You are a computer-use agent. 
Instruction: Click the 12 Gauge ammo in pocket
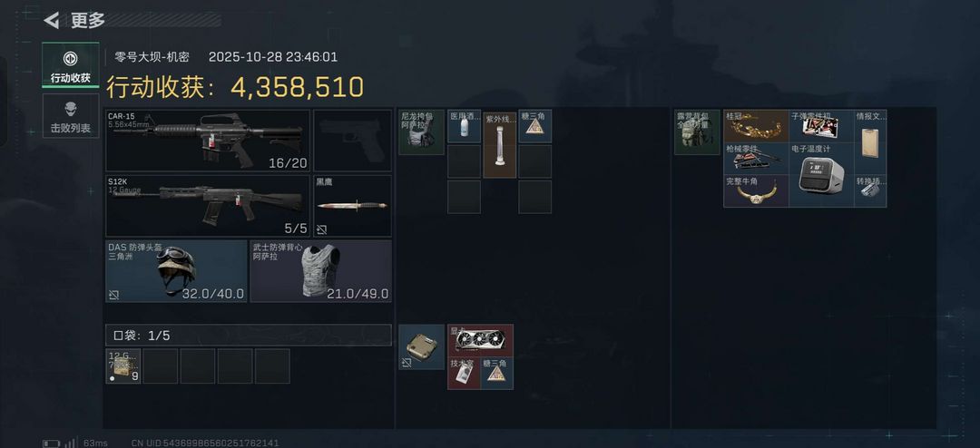tap(123, 366)
